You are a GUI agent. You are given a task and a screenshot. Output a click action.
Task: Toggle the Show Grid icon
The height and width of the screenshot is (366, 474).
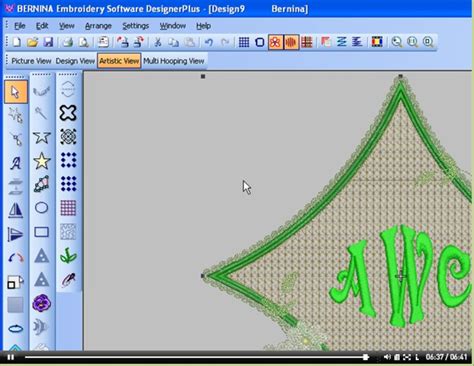[x=244, y=42]
